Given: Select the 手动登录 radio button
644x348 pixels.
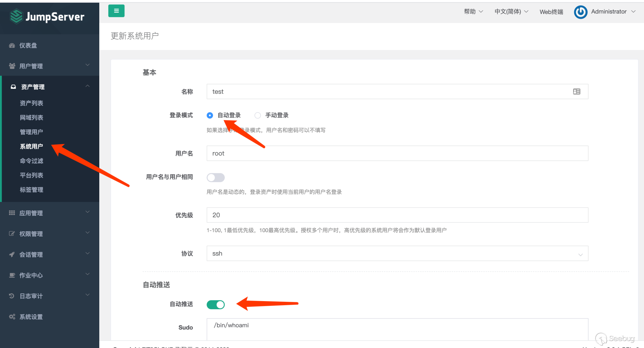Looking at the screenshot, I should pos(258,116).
